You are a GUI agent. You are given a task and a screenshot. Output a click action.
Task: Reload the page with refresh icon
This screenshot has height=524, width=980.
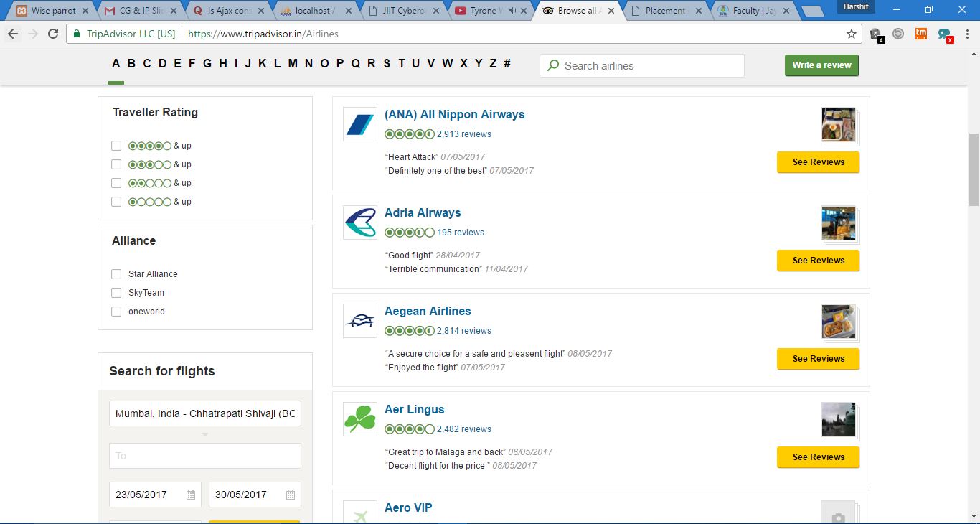[53, 34]
